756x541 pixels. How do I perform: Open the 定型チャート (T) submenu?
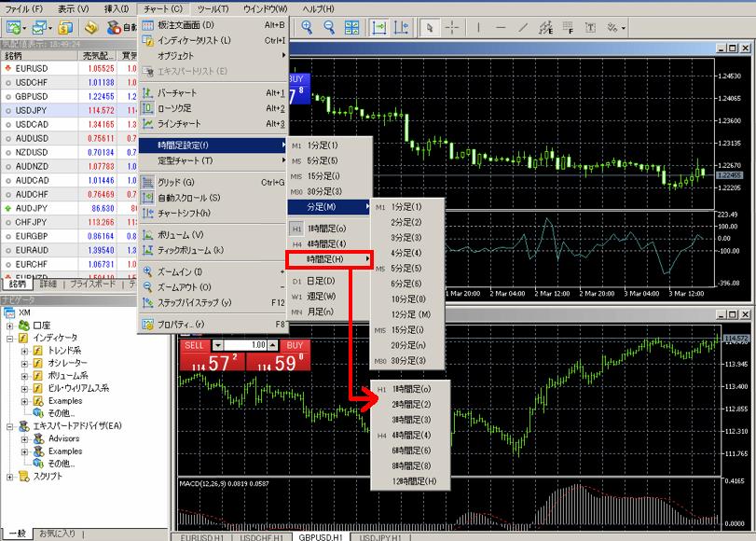[214, 160]
